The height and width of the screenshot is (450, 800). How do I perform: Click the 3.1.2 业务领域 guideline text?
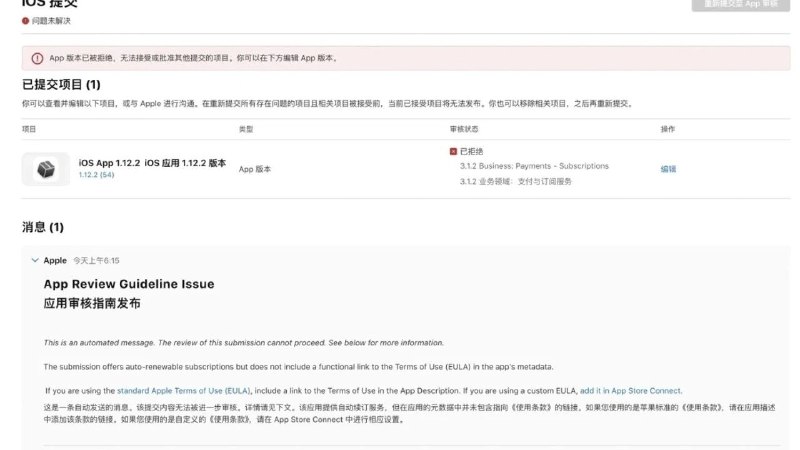pyautogui.click(x=516, y=182)
